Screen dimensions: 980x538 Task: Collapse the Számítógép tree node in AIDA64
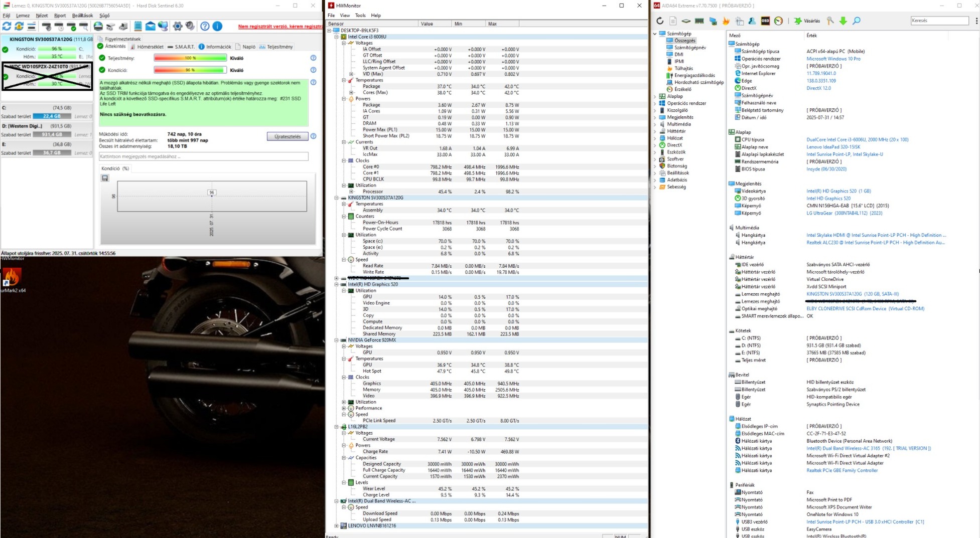655,34
